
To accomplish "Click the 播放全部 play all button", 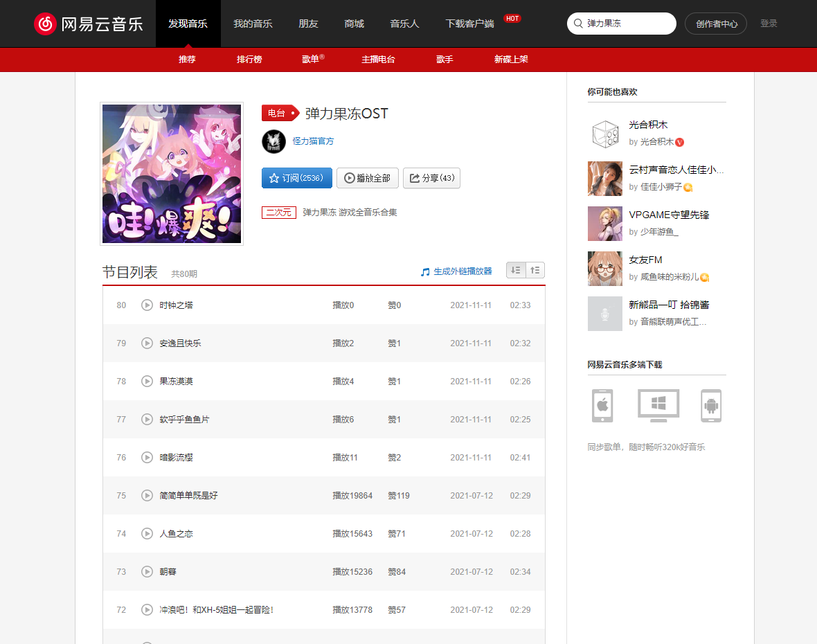I will (368, 178).
